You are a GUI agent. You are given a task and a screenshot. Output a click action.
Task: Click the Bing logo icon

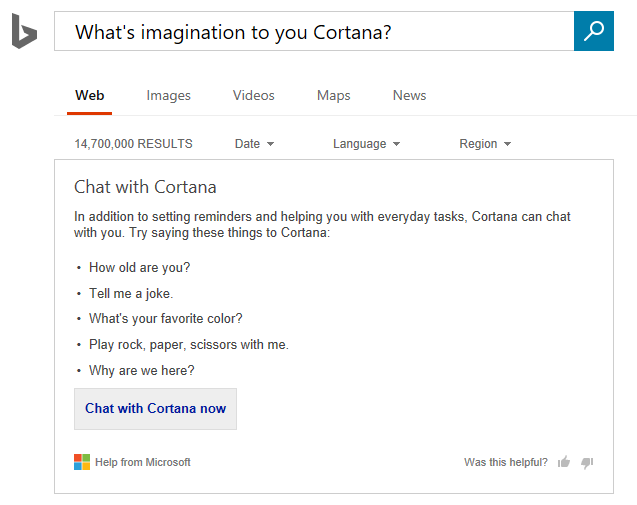coord(24,31)
